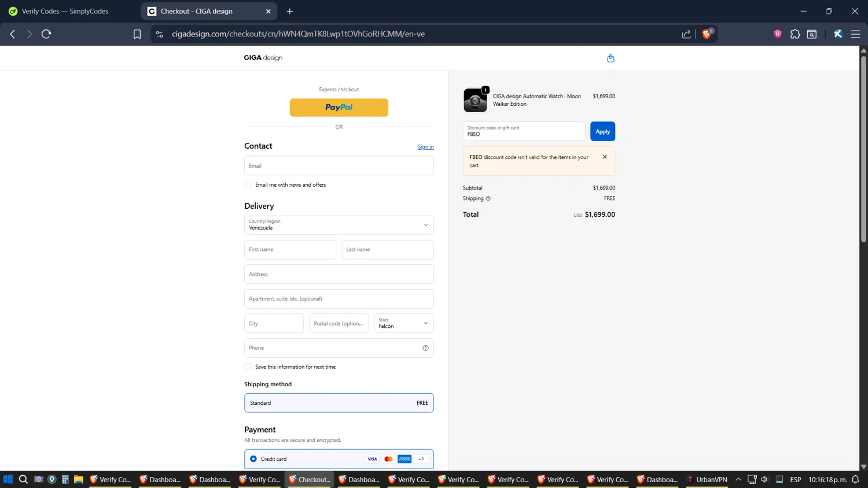Check Save this information for next time

tap(248, 367)
